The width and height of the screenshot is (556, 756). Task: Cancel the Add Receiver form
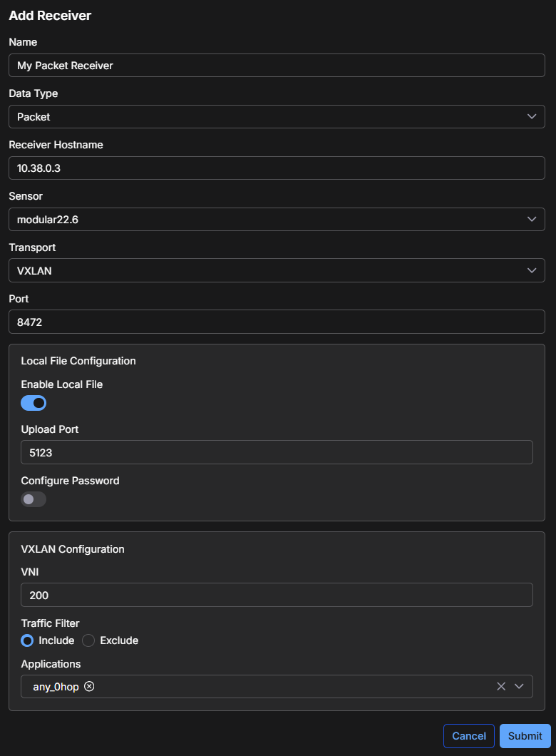(468, 735)
